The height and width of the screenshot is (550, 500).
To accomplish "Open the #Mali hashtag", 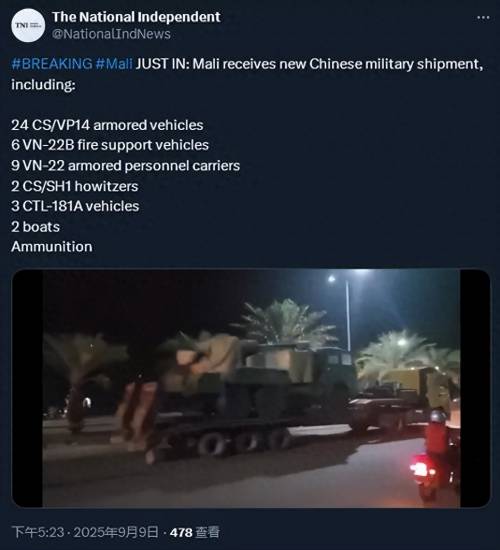I will click(x=114, y=64).
